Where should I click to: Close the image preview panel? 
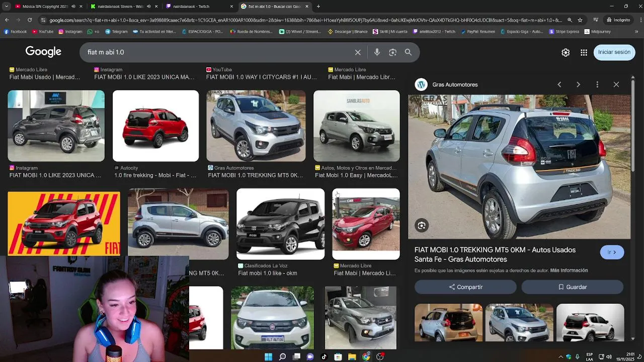point(616,84)
